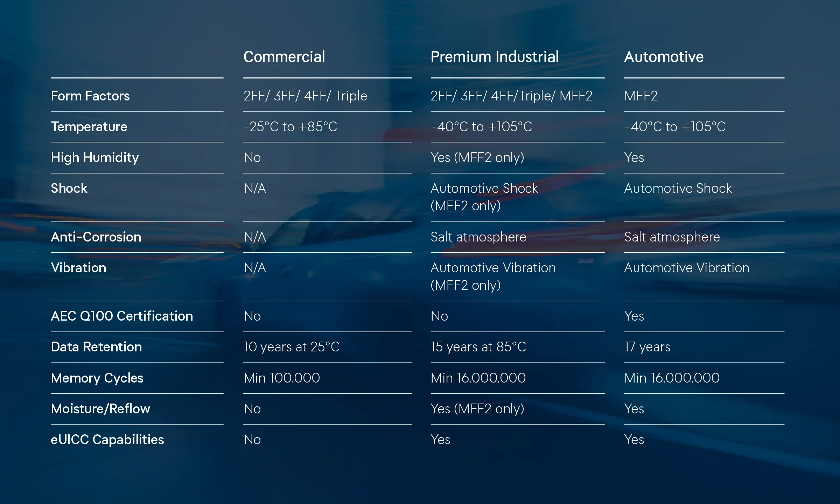Click the Commercial column header
This screenshot has height=504, width=840.
click(284, 57)
